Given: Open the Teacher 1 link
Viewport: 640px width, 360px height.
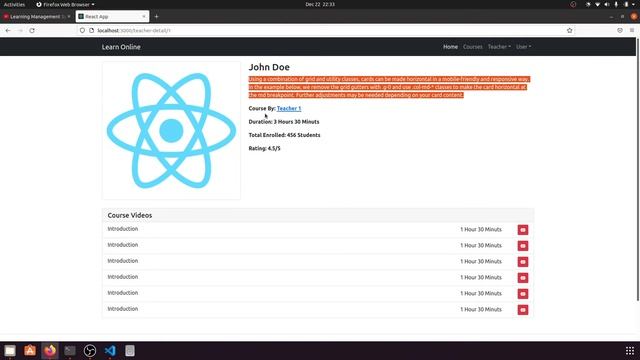Looking at the screenshot, I should [289, 109].
